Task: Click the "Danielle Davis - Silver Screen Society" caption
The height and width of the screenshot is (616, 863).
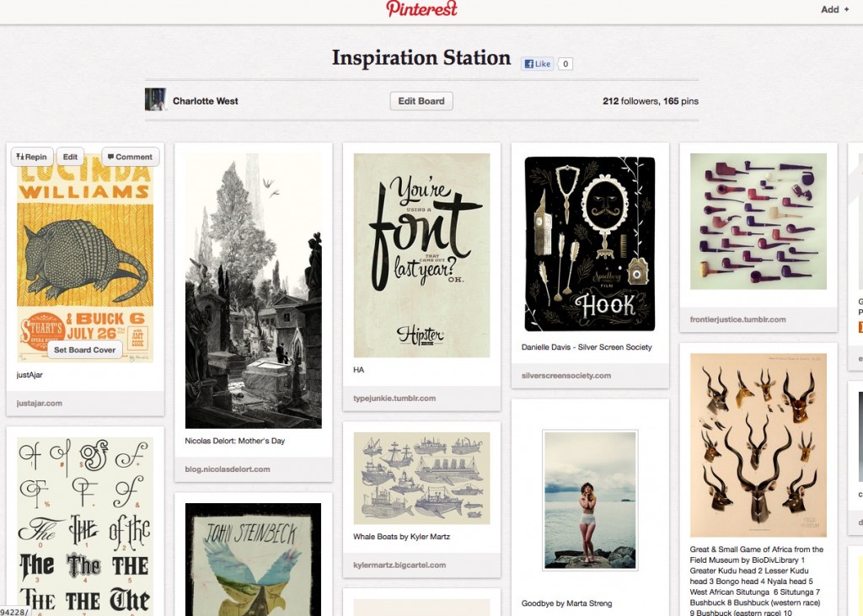Action: pyautogui.click(x=587, y=347)
